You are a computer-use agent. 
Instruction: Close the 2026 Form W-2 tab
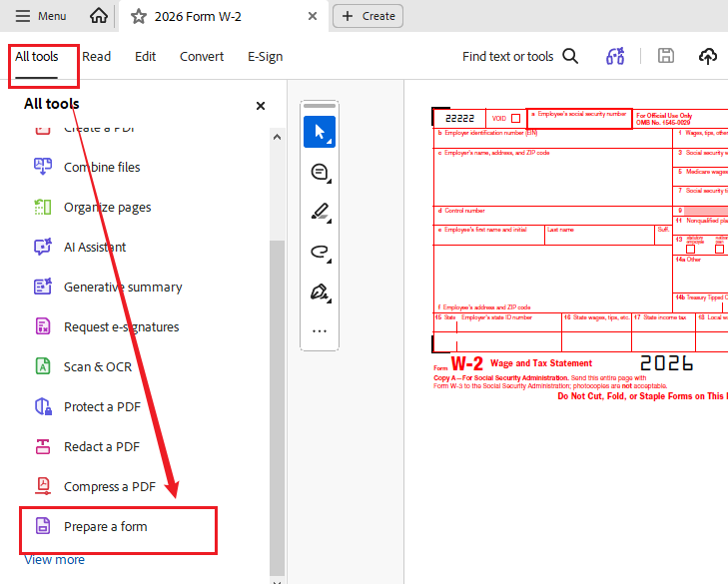[x=313, y=16]
